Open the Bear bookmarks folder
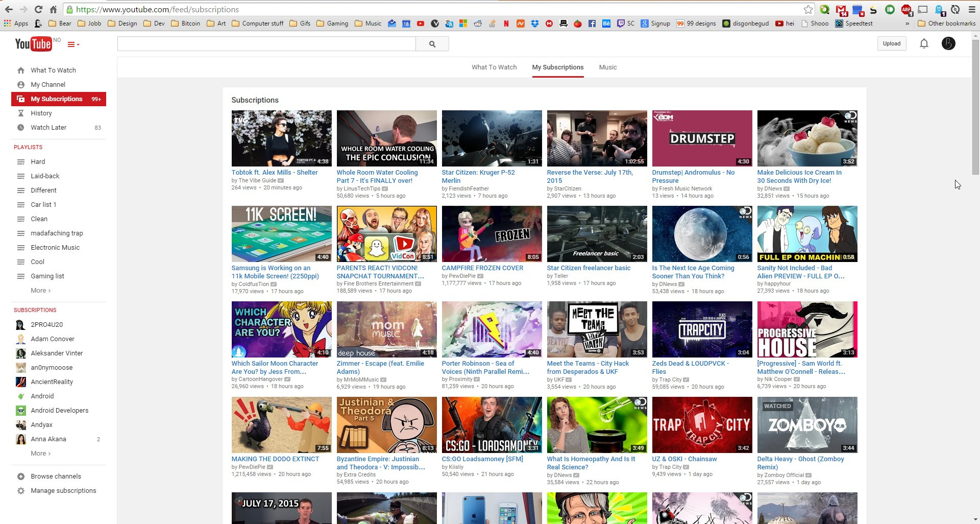This screenshot has height=524, width=980. 60,23
